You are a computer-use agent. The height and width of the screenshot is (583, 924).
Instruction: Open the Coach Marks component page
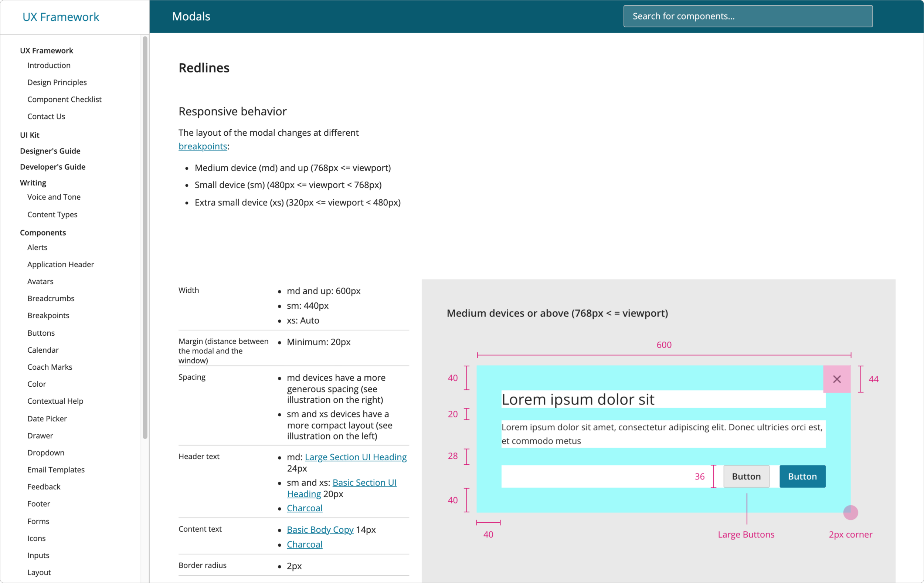pyautogui.click(x=50, y=367)
